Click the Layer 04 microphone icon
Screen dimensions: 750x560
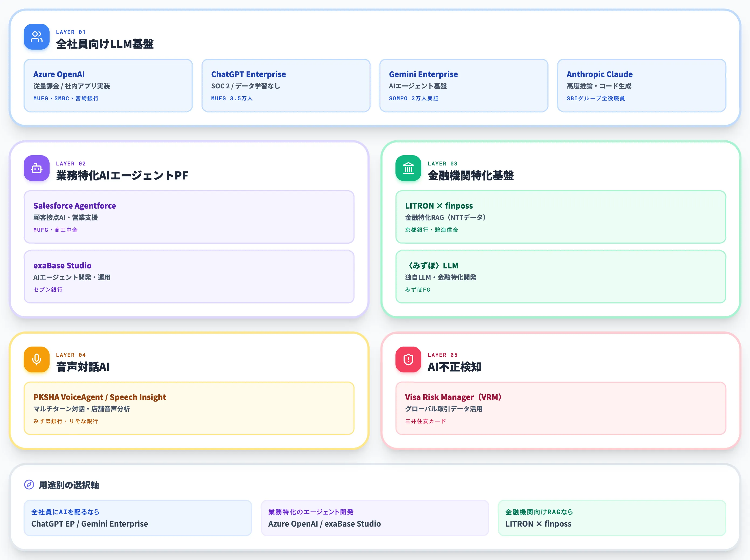[37, 359]
